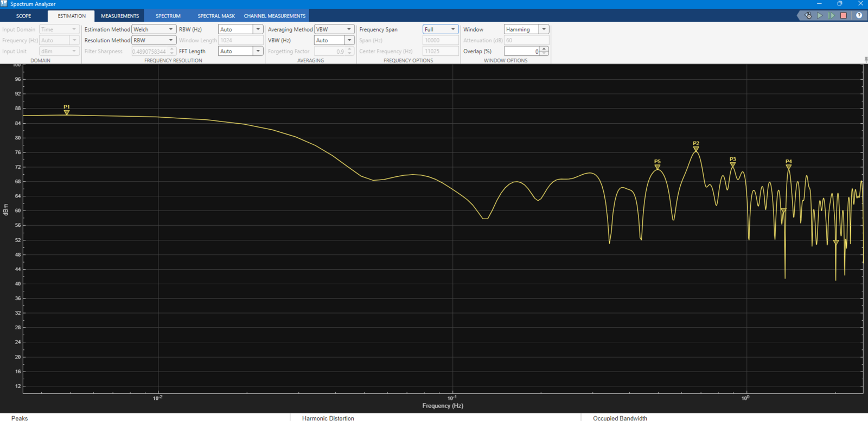Expand the Window dropdown set to Hamming
This screenshot has height=421, width=868.
coord(526,29)
